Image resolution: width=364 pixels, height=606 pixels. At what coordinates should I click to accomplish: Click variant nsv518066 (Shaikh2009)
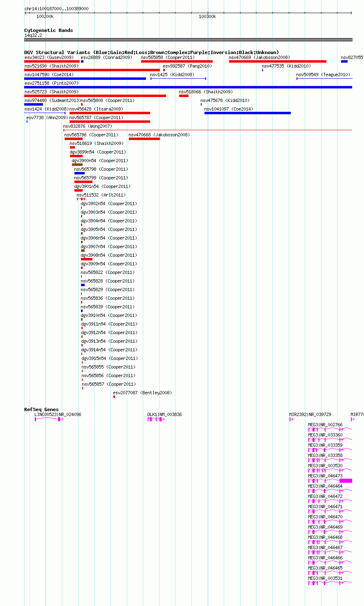point(206,92)
